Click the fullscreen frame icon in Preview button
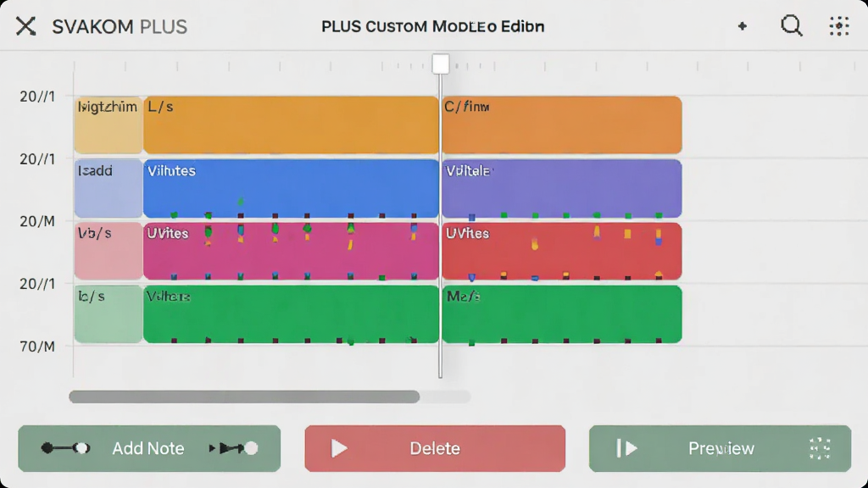Screen dimensions: 868x488 point(820,448)
